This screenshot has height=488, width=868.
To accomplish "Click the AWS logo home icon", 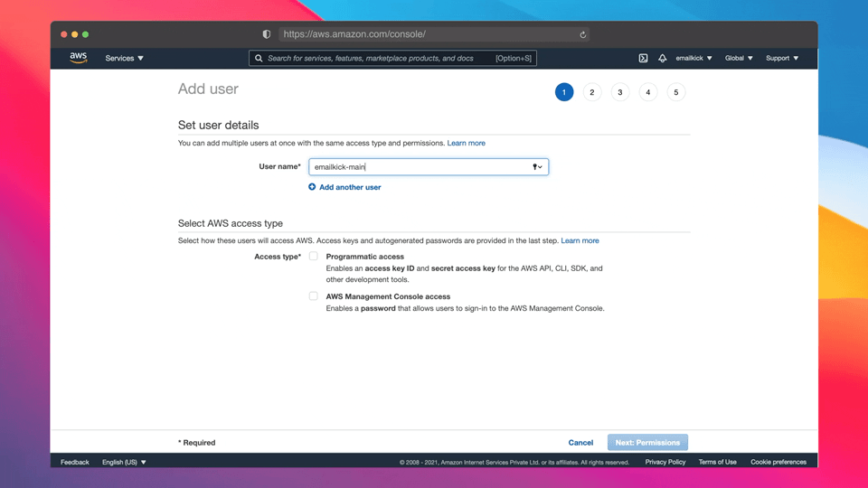I will (78, 58).
